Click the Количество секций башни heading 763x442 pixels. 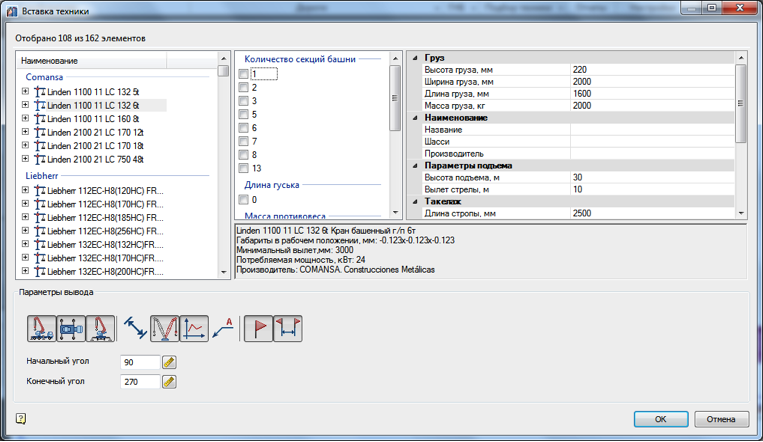click(300, 59)
